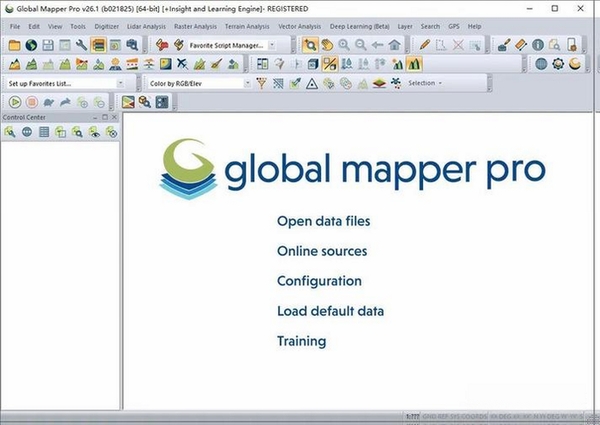Open Configuration with the wrench icon

pos(81,45)
